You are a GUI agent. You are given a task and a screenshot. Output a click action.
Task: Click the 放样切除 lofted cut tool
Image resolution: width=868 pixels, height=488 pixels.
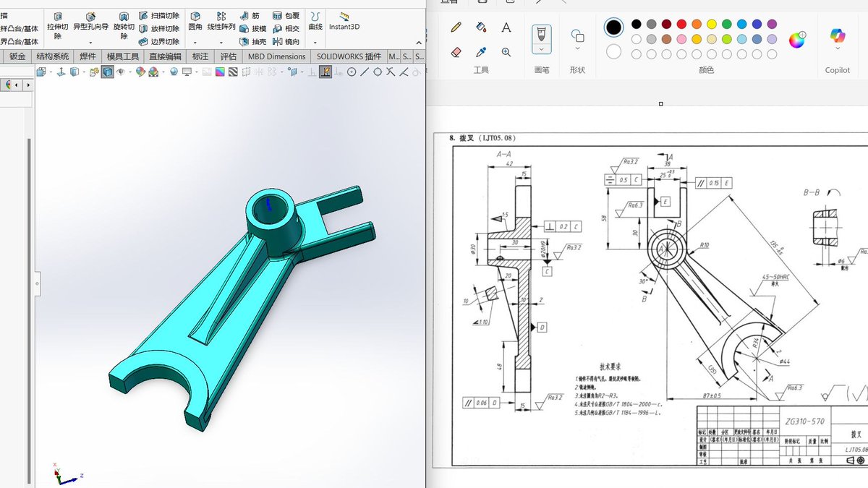point(158,28)
